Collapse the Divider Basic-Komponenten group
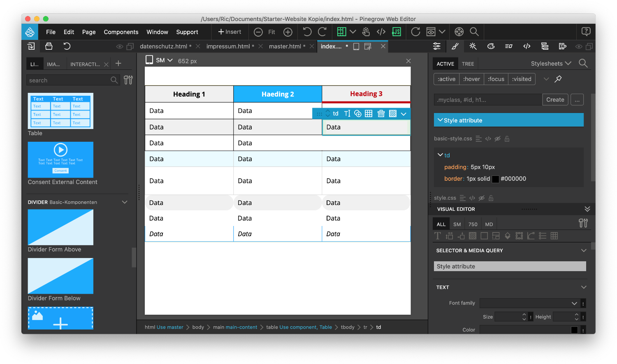 125,202
